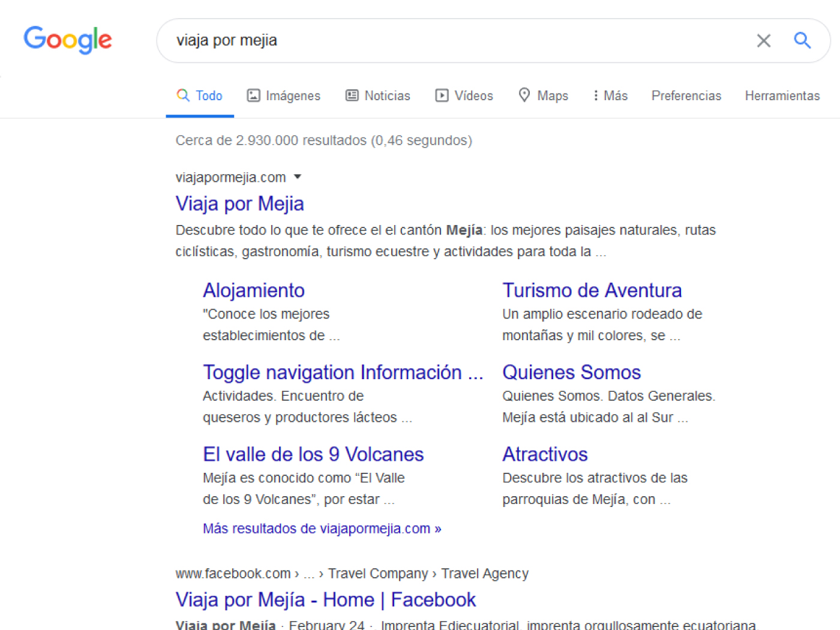Click 'Más resultados de viajapormejia.com »'
This screenshot has width=840, height=630.
322,529
